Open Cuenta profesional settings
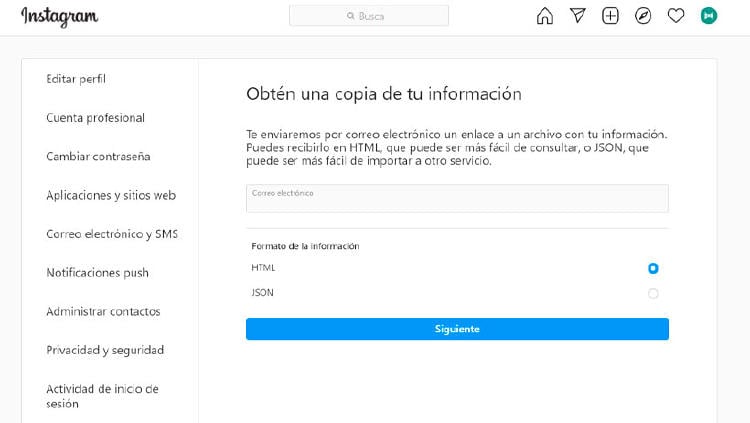Viewport: 750px width, 423px height. (95, 118)
